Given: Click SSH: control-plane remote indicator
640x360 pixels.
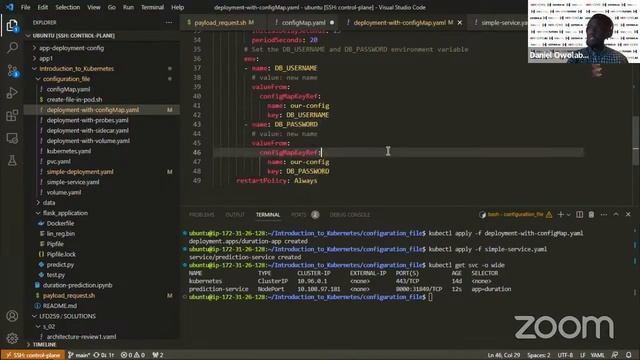Looking at the screenshot, I should click(x=33, y=355).
